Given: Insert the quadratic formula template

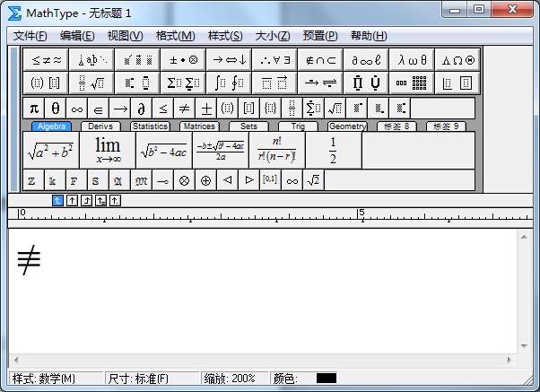Looking at the screenshot, I should click(219, 150).
